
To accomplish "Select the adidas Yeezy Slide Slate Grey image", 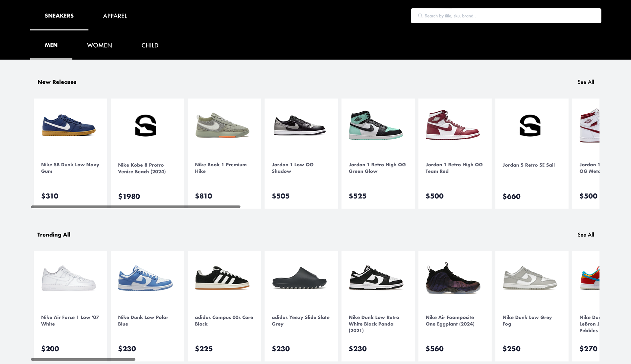I will tap(299, 278).
